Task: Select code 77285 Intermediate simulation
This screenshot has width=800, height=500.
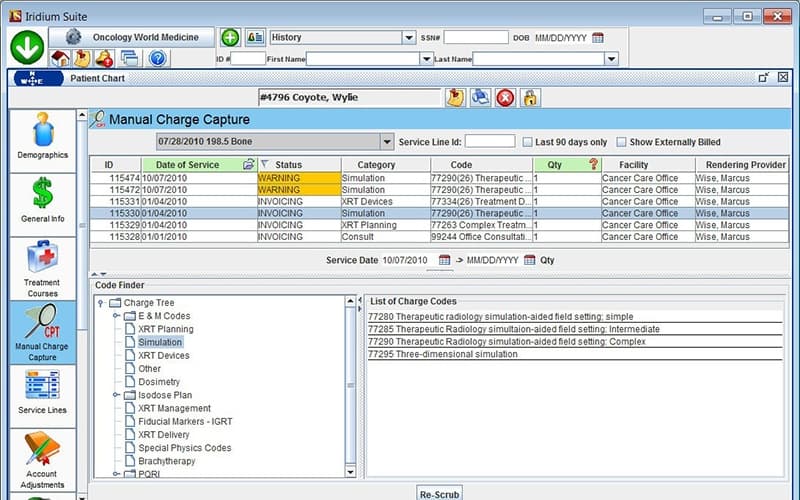Action: click(574, 329)
